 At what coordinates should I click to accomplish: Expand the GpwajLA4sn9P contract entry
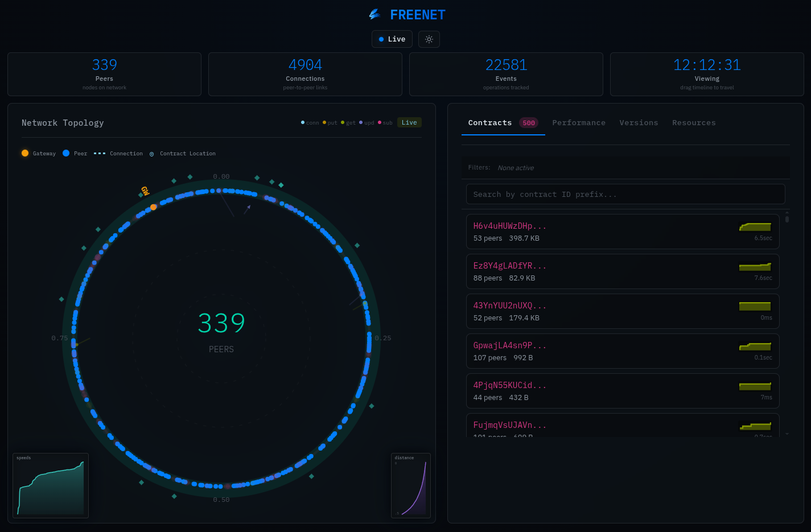(x=623, y=351)
